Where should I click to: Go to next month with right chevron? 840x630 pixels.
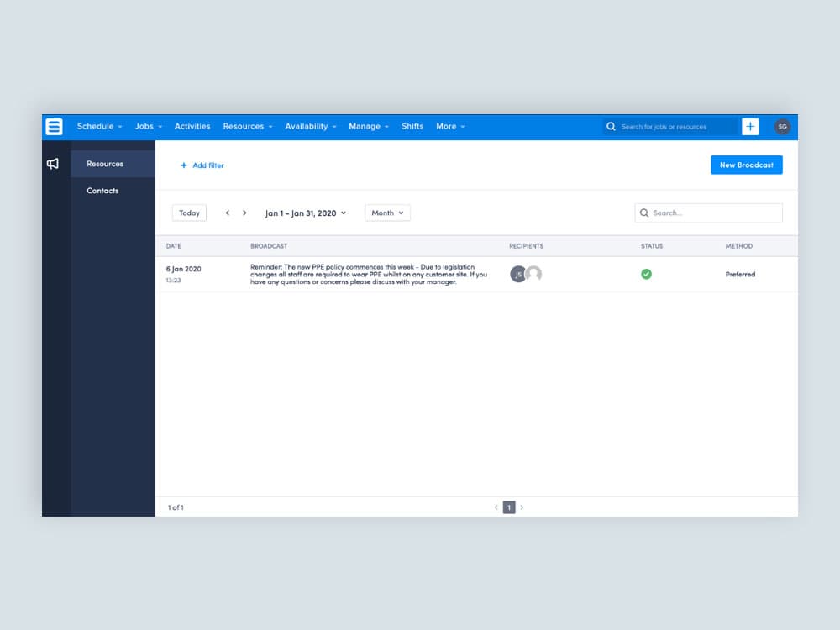[x=244, y=213]
